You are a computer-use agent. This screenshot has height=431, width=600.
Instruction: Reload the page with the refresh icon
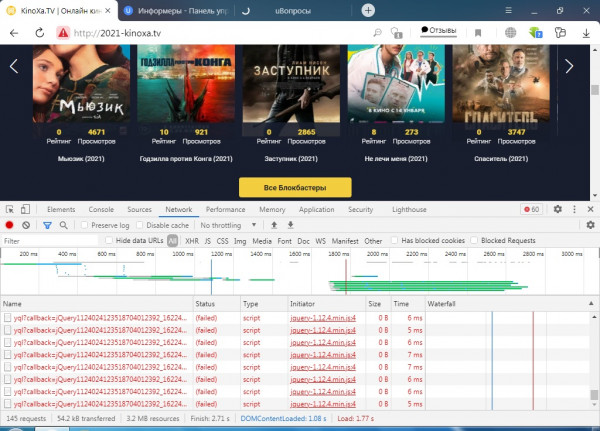(40, 33)
